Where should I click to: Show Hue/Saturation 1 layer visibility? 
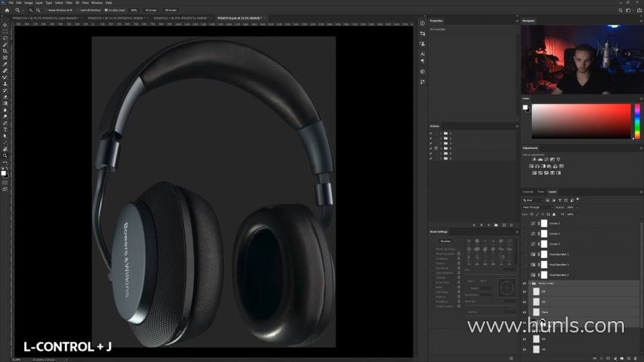[525, 255]
